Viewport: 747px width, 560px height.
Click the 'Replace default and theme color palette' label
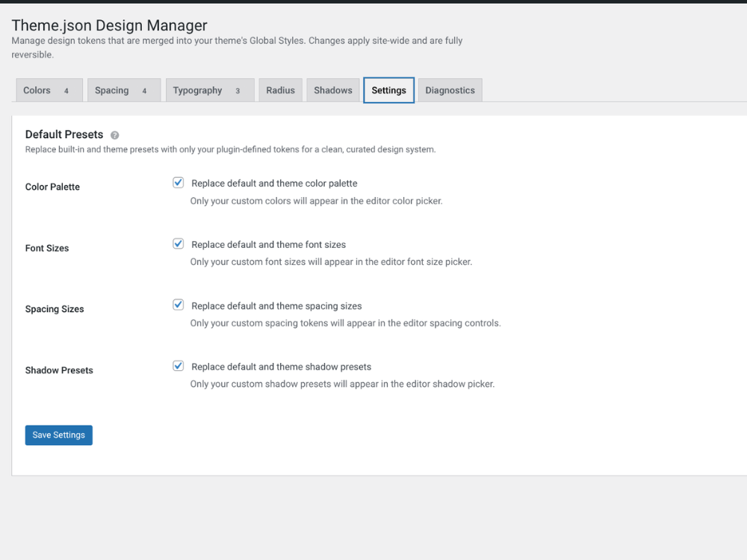274,183
